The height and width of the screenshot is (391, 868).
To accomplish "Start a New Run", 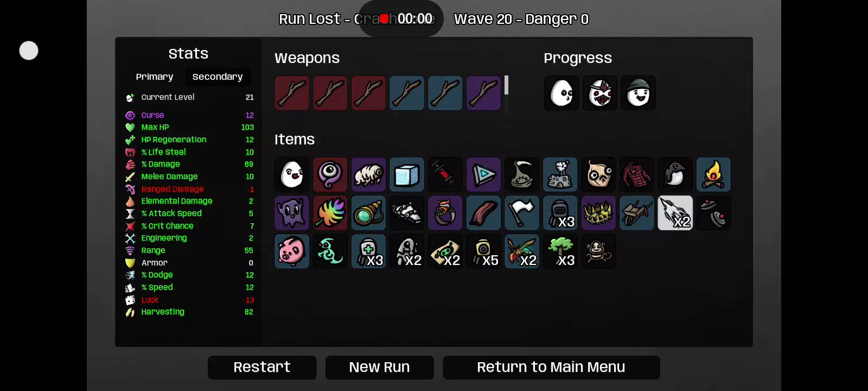I will (x=379, y=368).
